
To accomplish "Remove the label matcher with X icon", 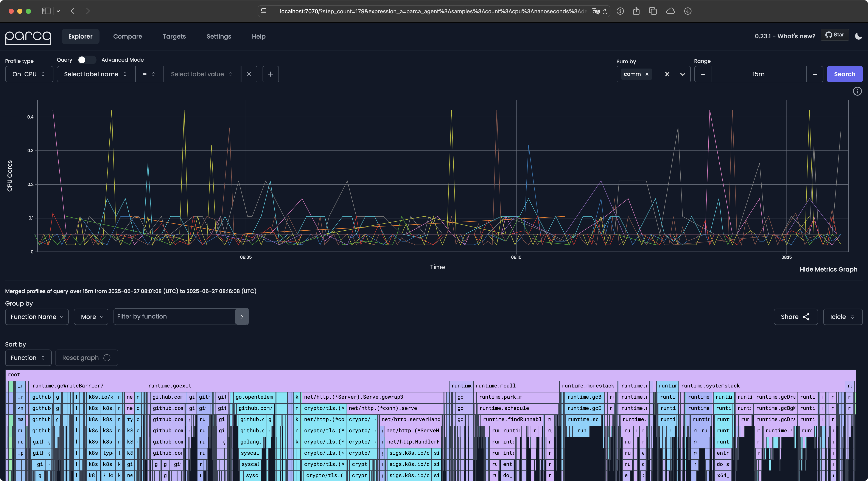I will click(x=249, y=74).
